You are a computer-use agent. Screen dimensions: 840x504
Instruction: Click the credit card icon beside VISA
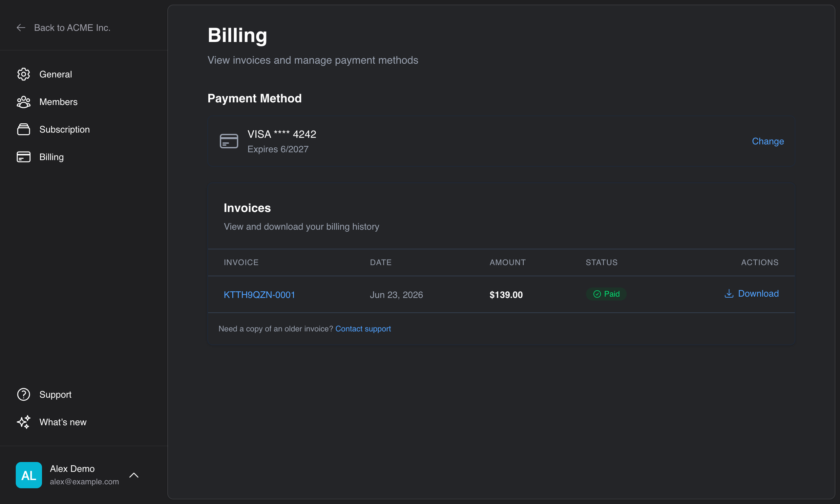pyautogui.click(x=229, y=141)
